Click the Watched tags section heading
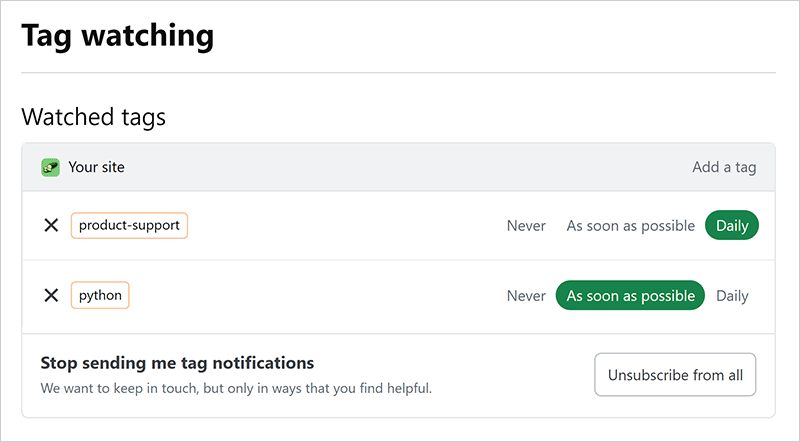800x442 pixels. click(93, 117)
